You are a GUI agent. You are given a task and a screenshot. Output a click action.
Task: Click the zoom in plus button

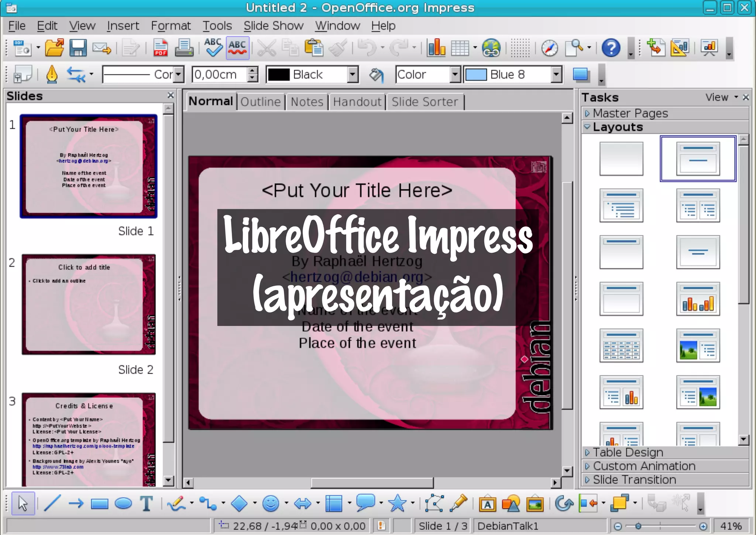[703, 526]
